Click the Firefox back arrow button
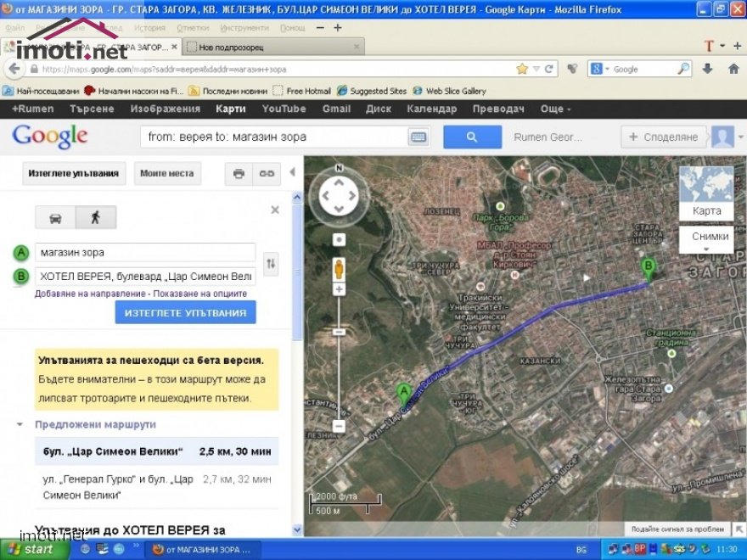 click(x=14, y=69)
